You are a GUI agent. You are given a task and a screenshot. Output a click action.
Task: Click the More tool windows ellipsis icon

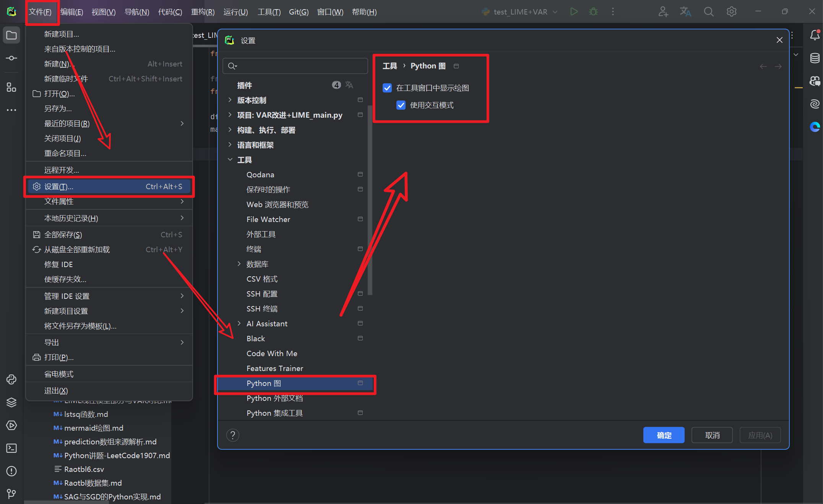[x=11, y=110]
